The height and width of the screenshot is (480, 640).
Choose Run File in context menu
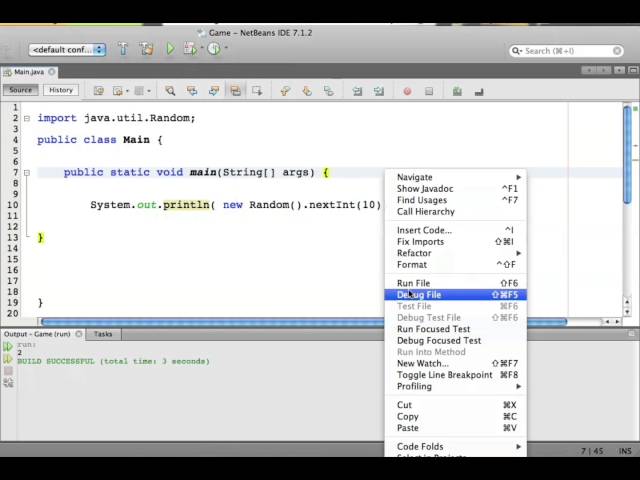456,283
